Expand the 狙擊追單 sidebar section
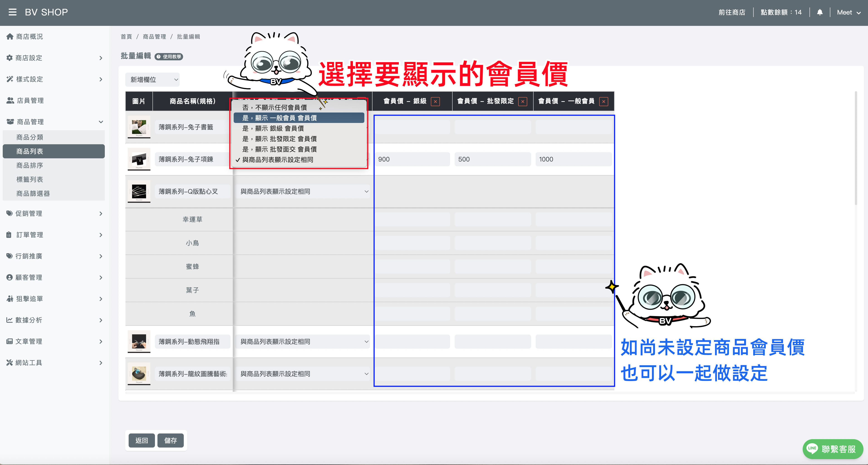The width and height of the screenshot is (868, 465). pos(54,299)
